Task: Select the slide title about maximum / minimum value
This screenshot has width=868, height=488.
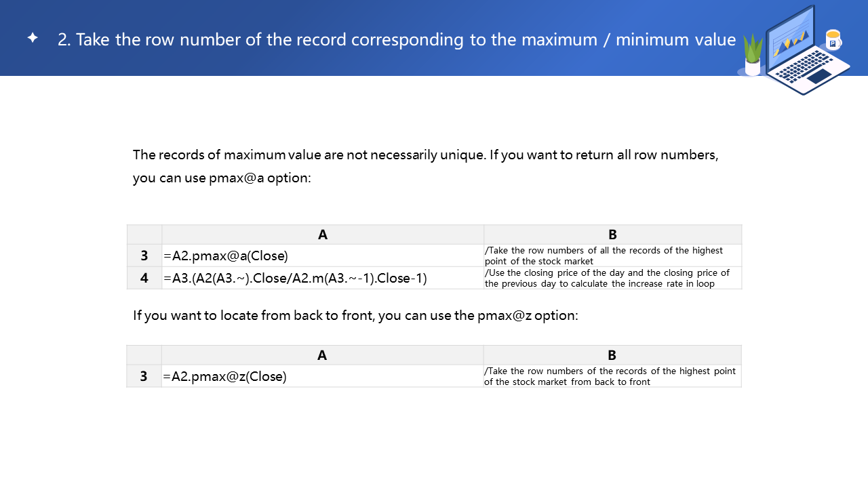Action: tap(397, 39)
